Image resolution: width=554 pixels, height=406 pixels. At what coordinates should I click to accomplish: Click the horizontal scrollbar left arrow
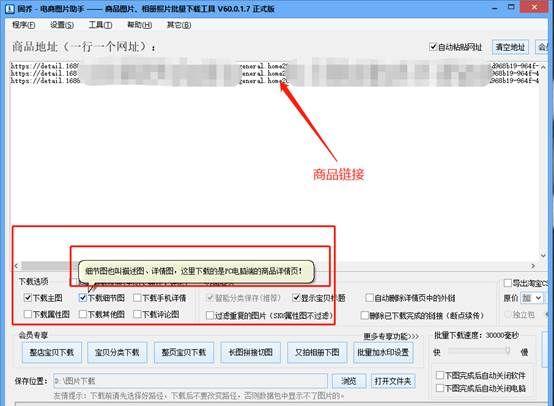[16, 266]
